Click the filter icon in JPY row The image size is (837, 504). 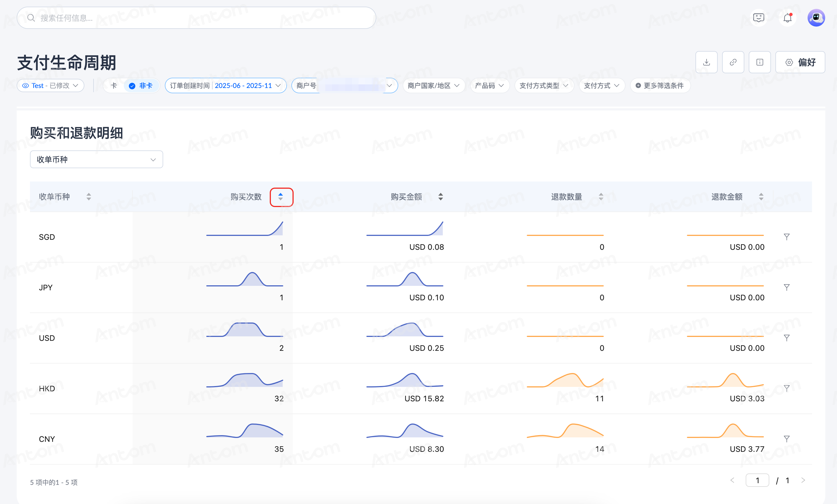tap(786, 287)
